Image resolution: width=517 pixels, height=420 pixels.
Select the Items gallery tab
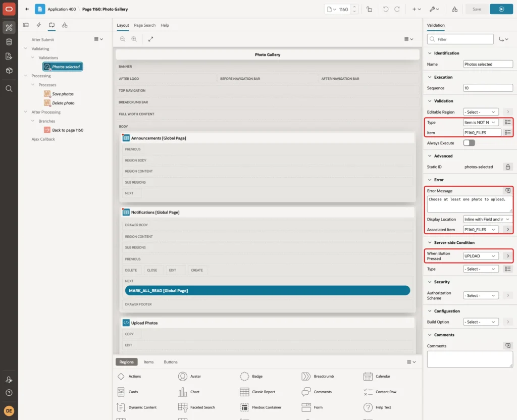(x=148, y=362)
